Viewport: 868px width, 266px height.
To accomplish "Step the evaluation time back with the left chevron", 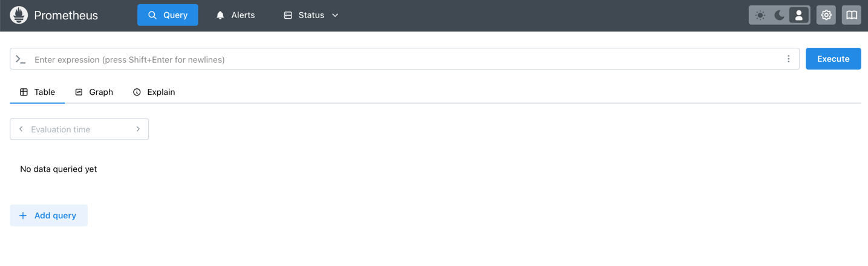I will [21, 129].
